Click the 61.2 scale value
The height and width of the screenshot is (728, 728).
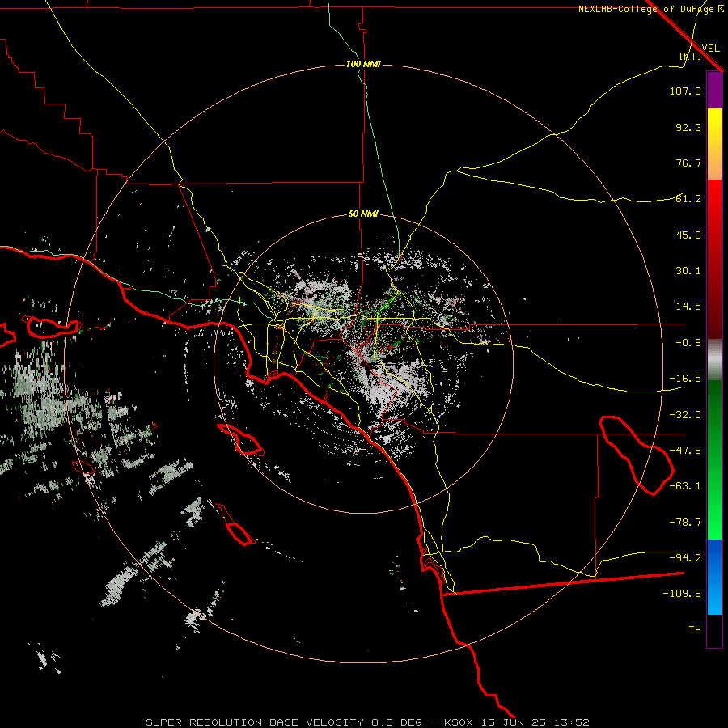pos(688,199)
